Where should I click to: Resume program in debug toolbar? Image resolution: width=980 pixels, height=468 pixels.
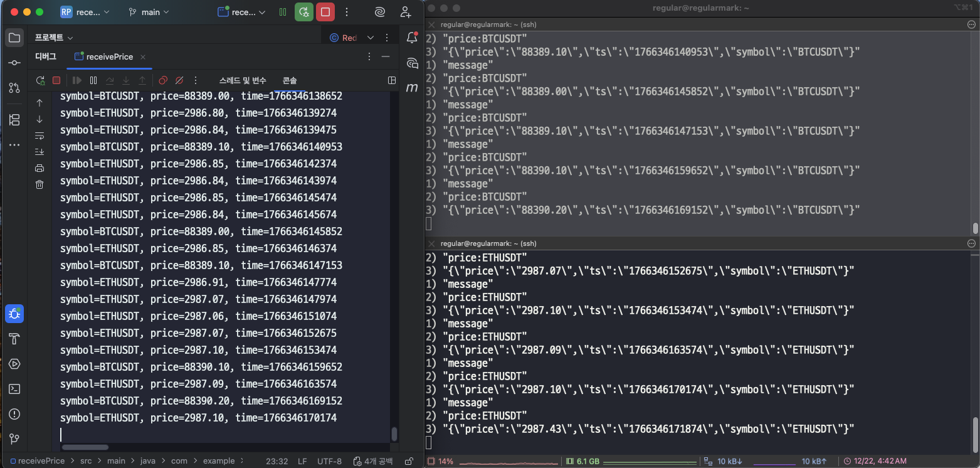pos(77,80)
